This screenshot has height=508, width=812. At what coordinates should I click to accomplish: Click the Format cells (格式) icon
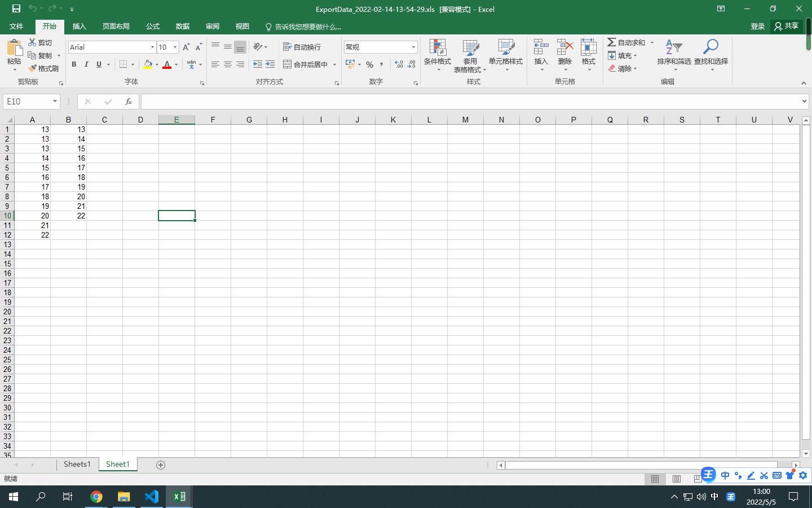(588, 48)
